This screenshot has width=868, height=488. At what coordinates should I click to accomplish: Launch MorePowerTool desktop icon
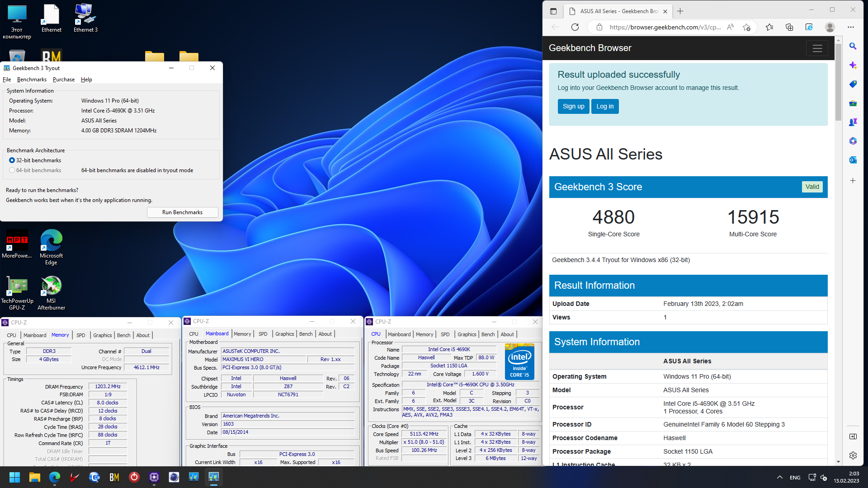[17, 244]
